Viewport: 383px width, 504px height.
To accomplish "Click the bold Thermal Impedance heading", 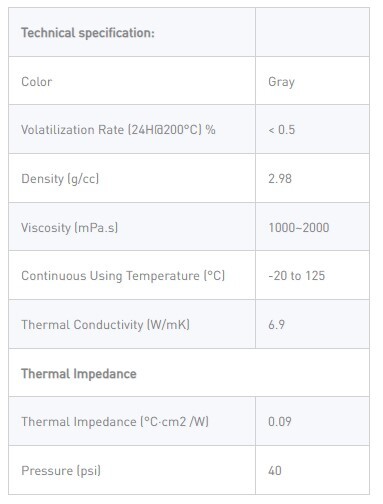I will (79, 374).
